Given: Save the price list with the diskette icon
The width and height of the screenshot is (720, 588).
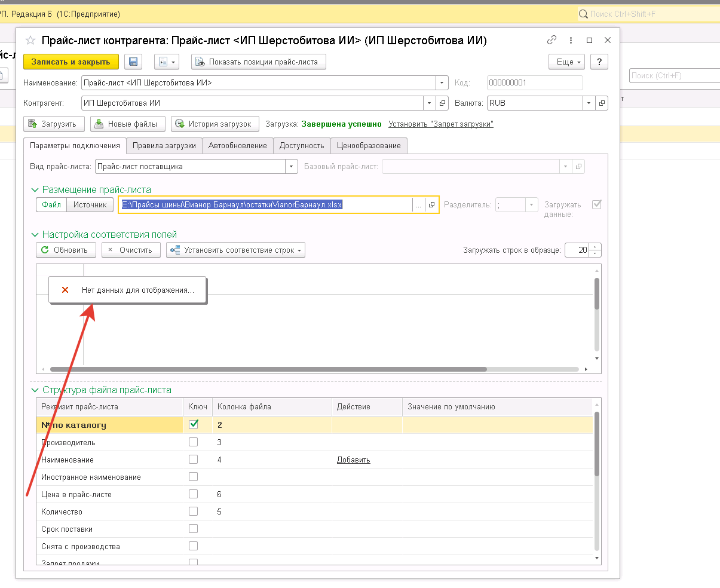Looking at the screenshot, I should 133,62.
